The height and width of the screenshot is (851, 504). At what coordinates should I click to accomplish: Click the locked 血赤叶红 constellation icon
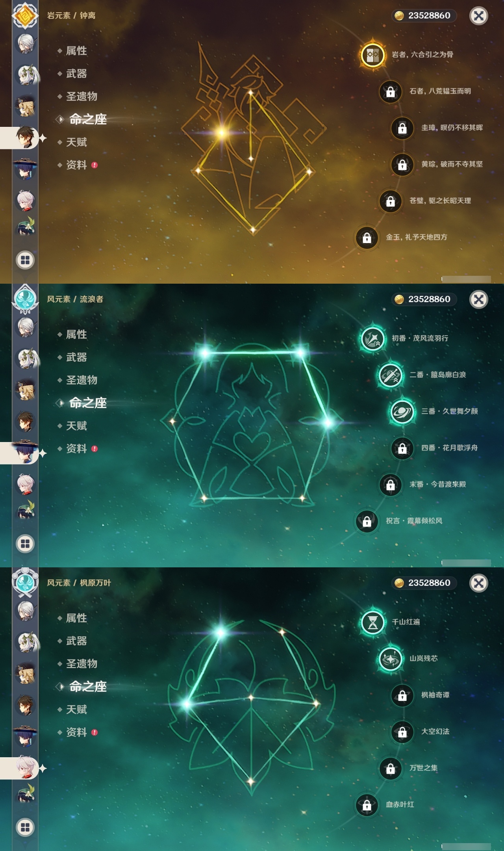coord(367,805)
